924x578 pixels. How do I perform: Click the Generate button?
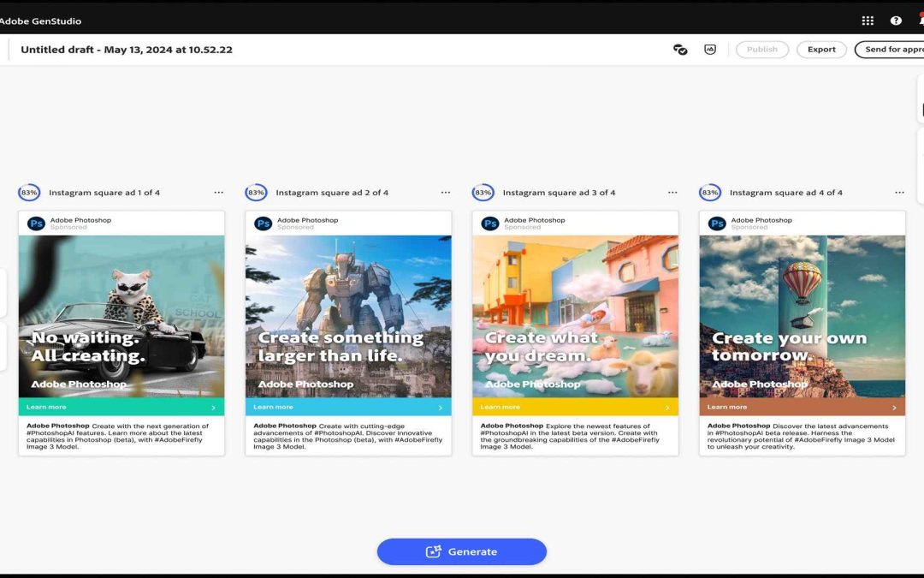(462, 551)
